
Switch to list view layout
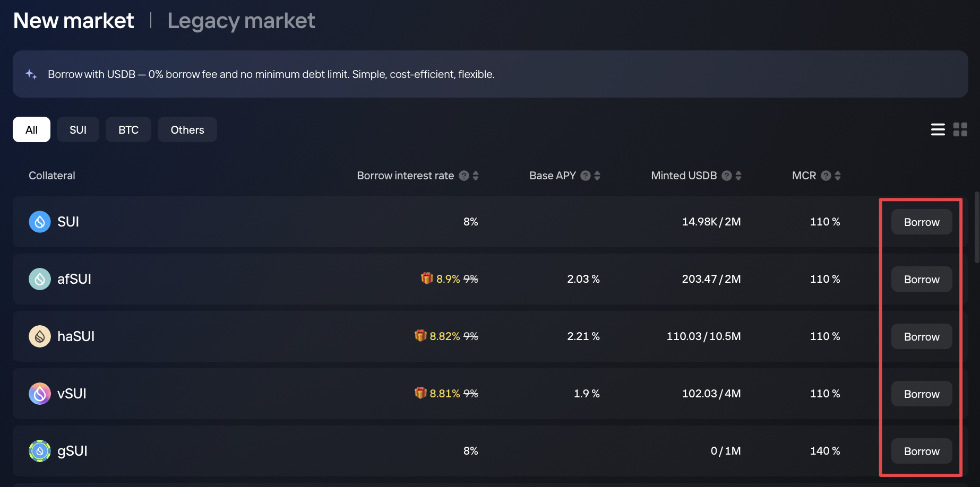tap(938, 129)
